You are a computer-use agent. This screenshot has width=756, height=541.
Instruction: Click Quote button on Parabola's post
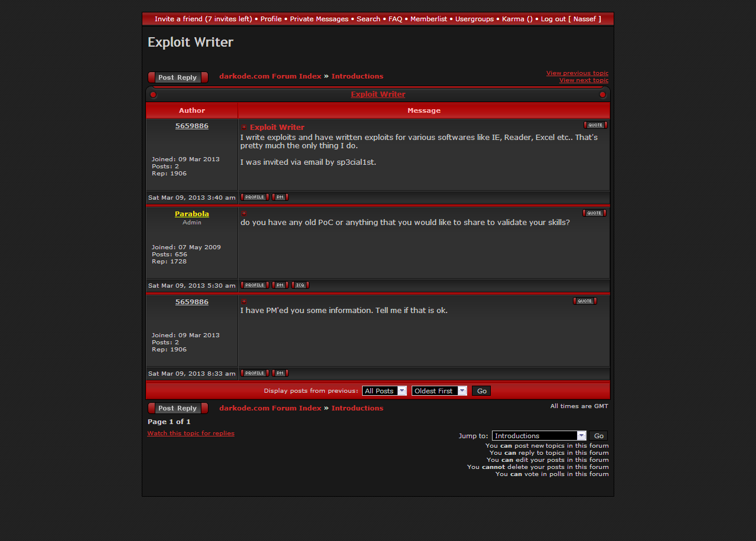(x=594, y=213)
